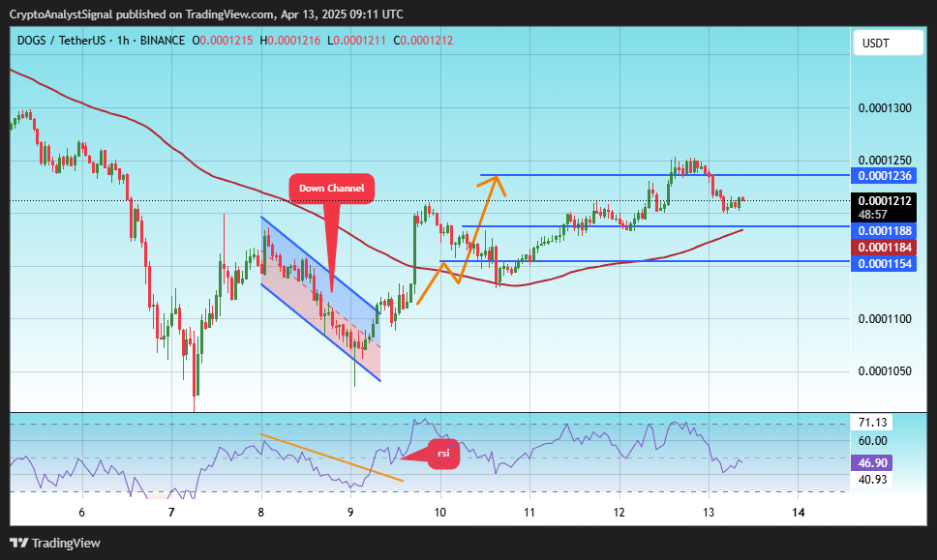Image resolution: width=937 pixels, height=560 pixels.
Task: Click the rsi callout label
Action: (442, 454)
